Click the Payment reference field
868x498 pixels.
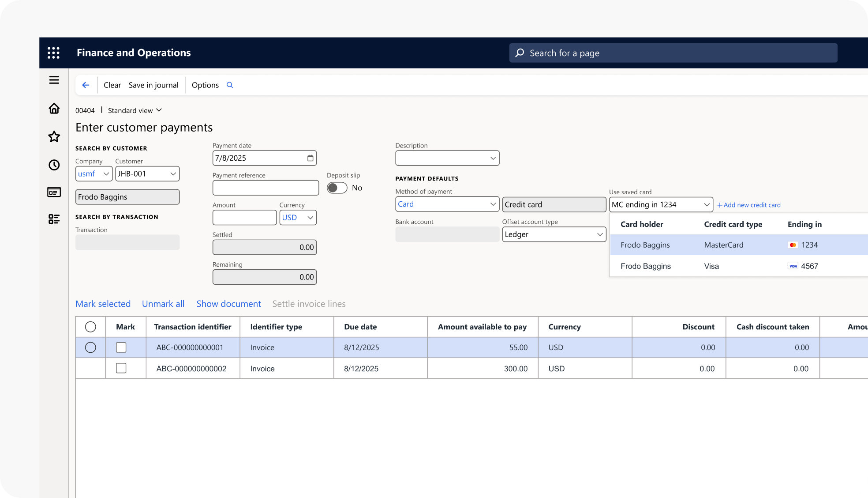pos(266,188)
